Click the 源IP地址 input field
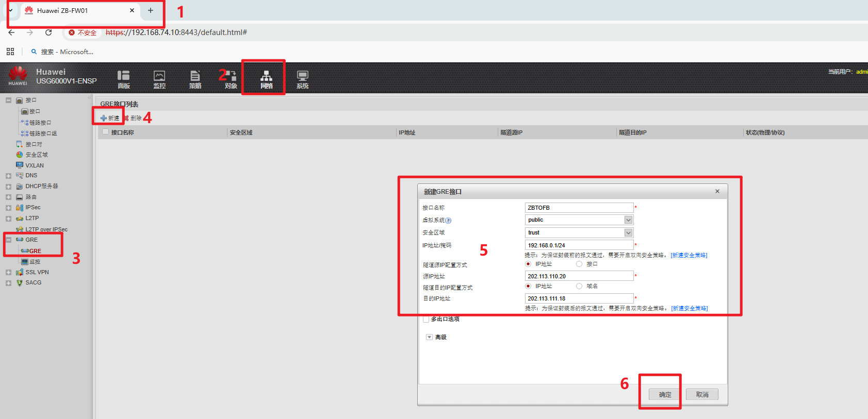Screen dimensions: 868x419 point(579,276)
